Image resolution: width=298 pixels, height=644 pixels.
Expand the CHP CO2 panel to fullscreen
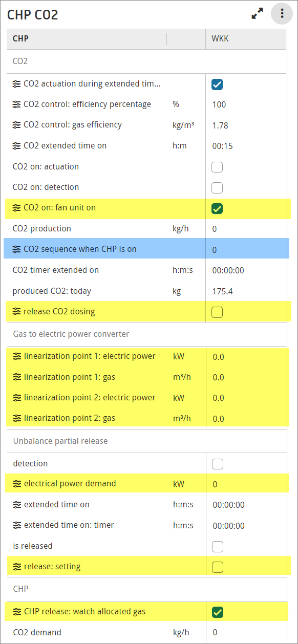[257, 14]
